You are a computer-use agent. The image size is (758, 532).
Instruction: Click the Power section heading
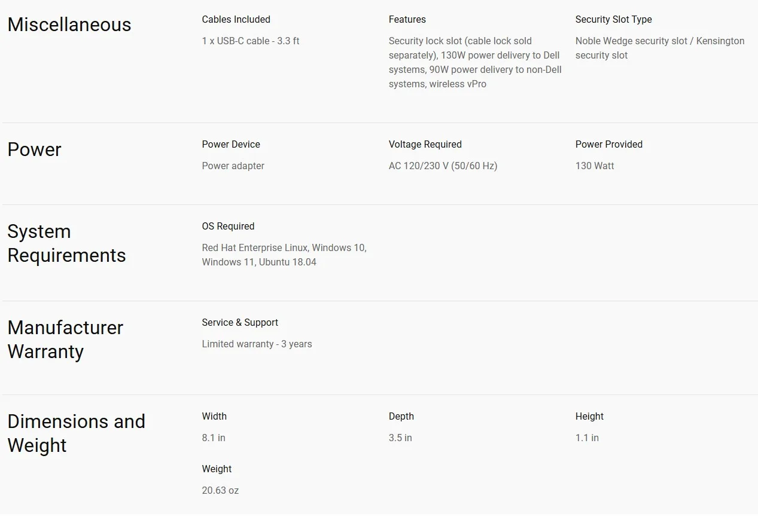[x=34, y=149]
